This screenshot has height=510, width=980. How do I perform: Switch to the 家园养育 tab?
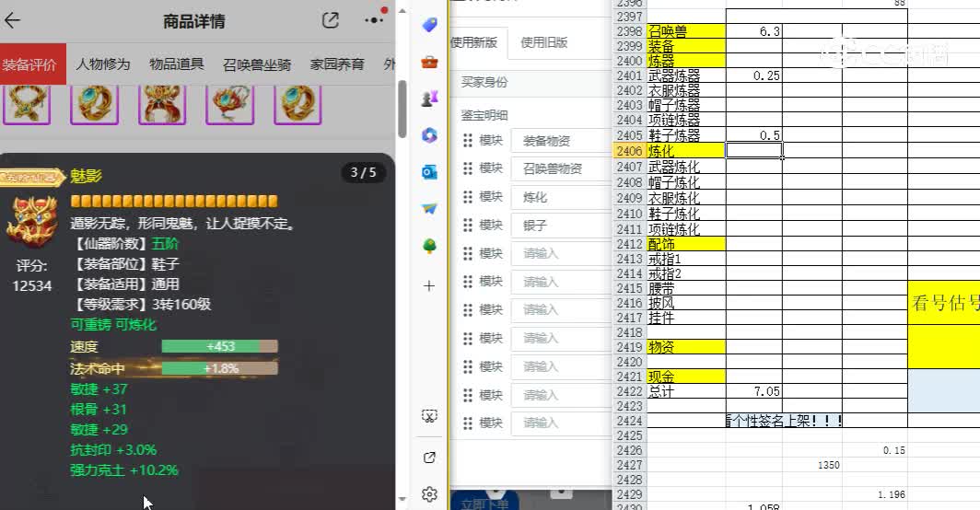pyautogui.click(x=337, y=64)
